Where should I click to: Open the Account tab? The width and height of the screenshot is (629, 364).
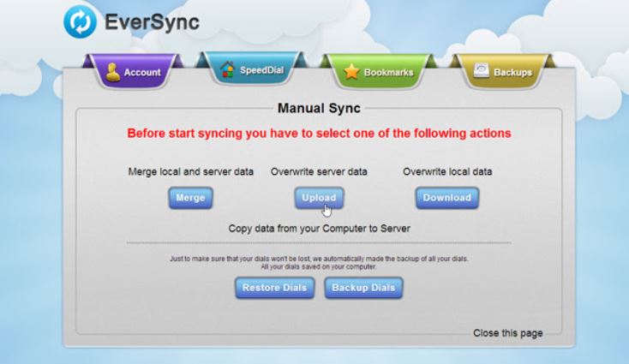click(133, 71)
